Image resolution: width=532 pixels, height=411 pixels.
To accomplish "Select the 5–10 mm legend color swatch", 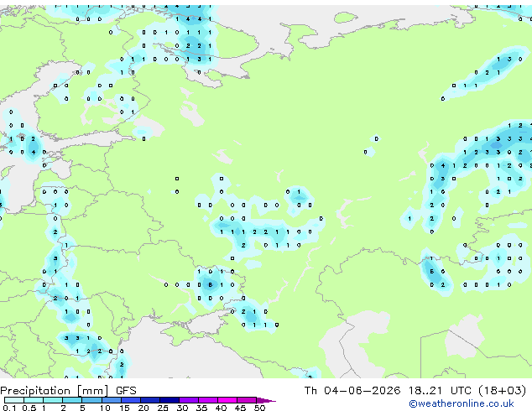I will [x=91, y=400].
